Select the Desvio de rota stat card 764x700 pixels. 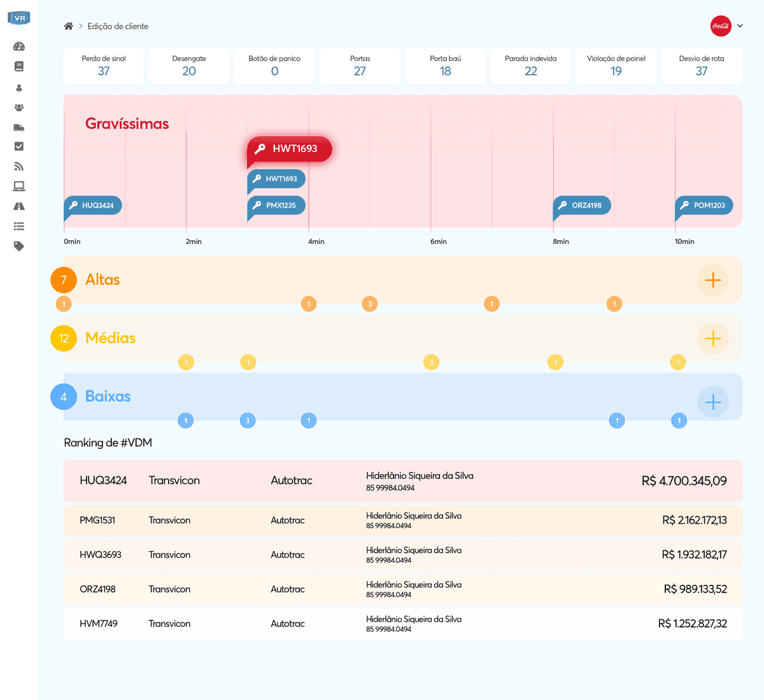point(701,66)
